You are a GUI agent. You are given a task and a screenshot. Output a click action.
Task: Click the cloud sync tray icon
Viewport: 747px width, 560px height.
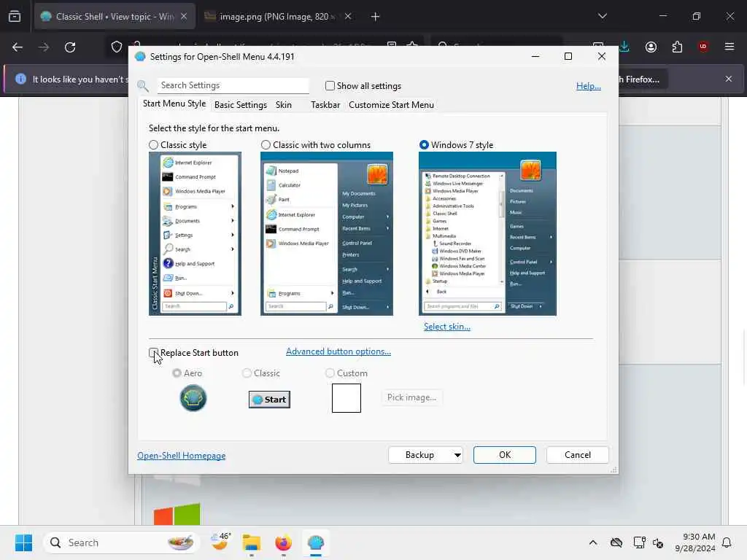tap(616, 542)
